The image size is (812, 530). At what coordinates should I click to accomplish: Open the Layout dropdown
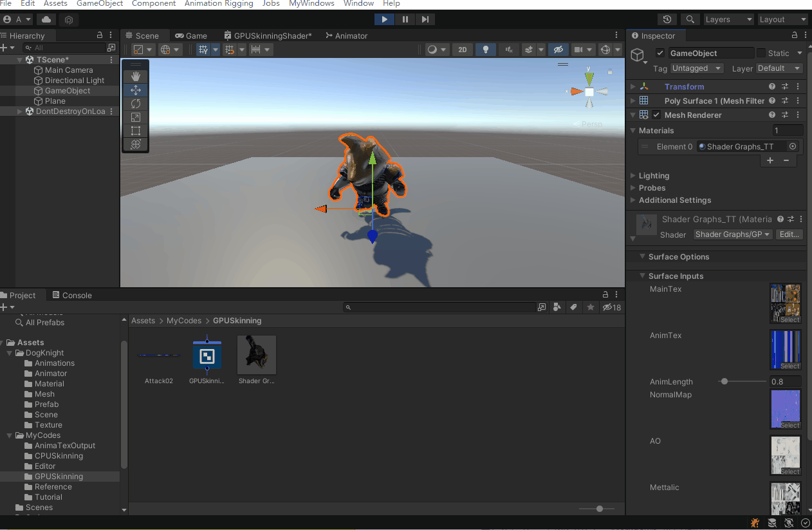pyautogui.click(x=782, y=19)
